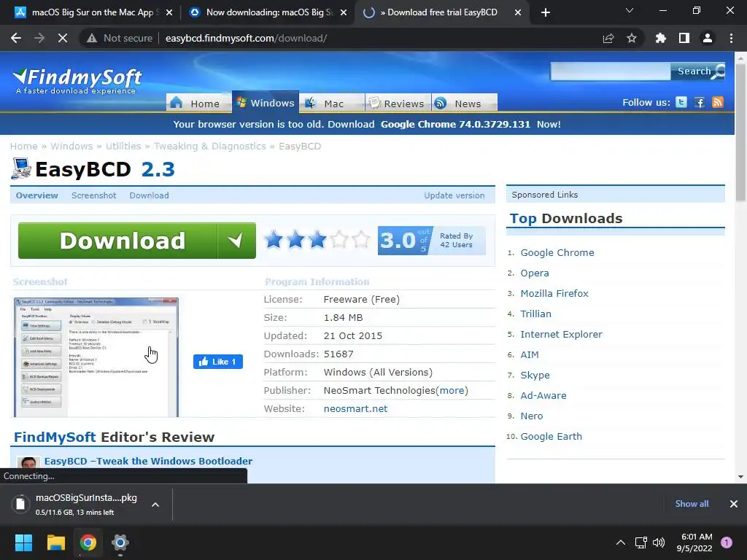Open the Not secure site info
Viewport: 747px width, 560px height.
120,38
